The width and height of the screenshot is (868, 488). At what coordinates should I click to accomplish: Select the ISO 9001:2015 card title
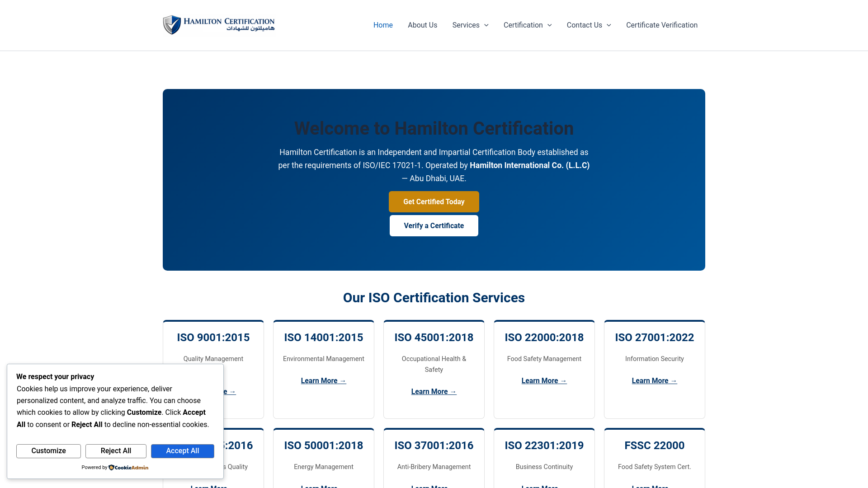click(213, 338)
